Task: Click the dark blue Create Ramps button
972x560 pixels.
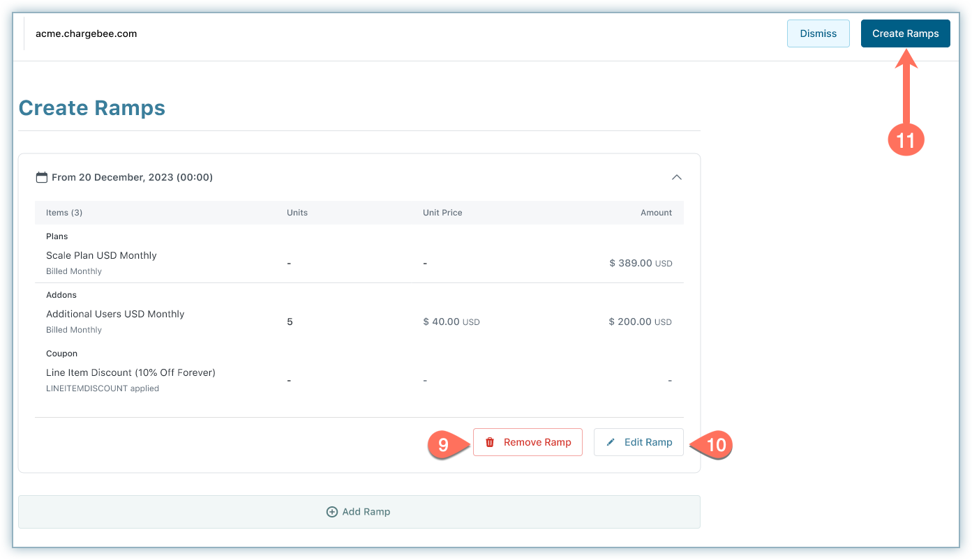Action: 905,33
